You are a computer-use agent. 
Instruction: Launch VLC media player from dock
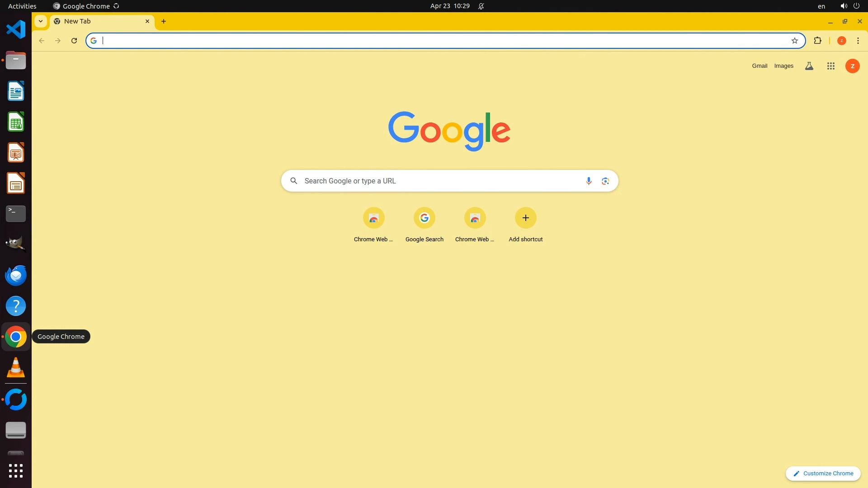(16, 367)
